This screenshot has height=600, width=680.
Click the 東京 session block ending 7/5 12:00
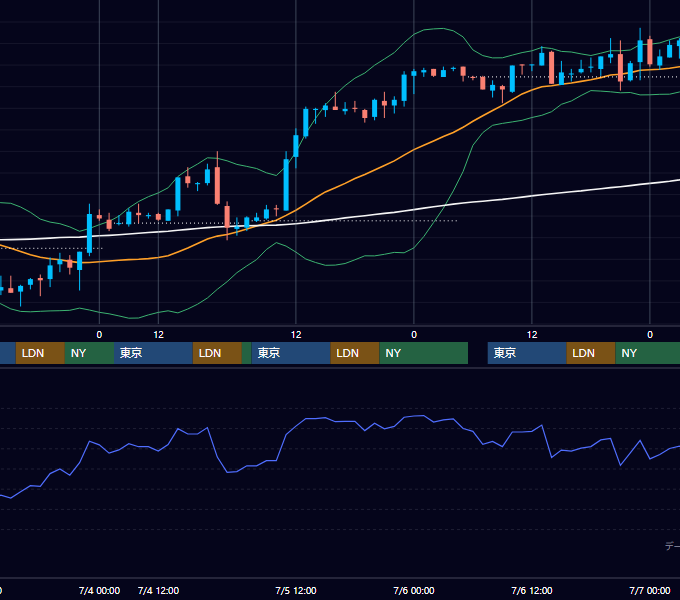click(x=291, y=353)
